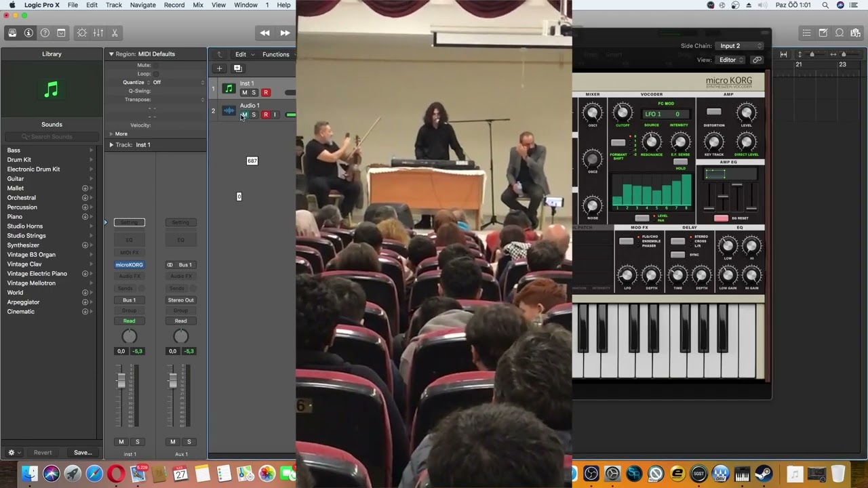Expand the Bass sound category
The image size is (868, 488).
click(x=91, y=150)
